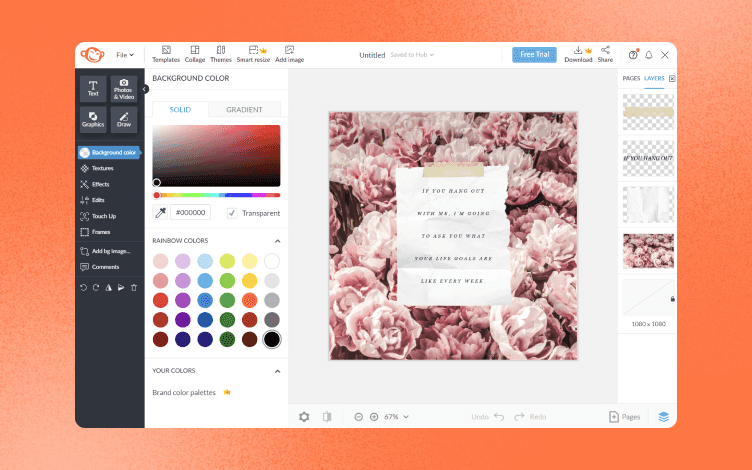
Task: Click the Pages button in bottom bar
Action: [624, 417]
